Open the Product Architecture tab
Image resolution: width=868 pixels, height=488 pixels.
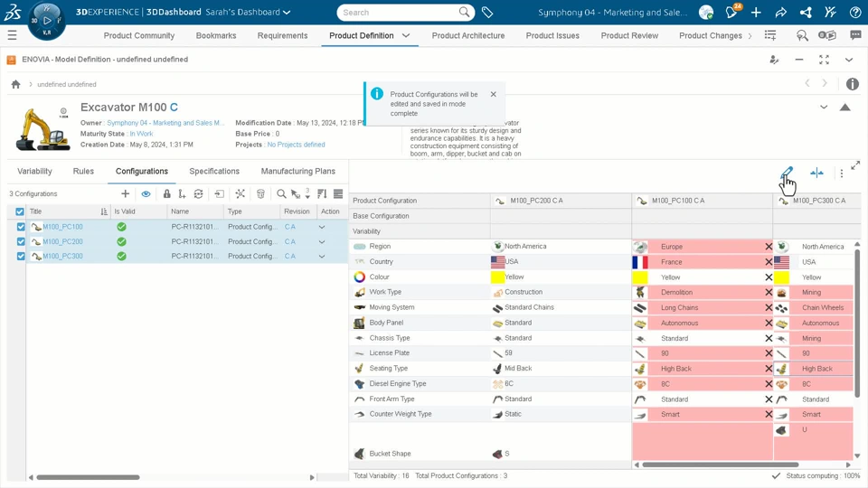tap(468, 35)
